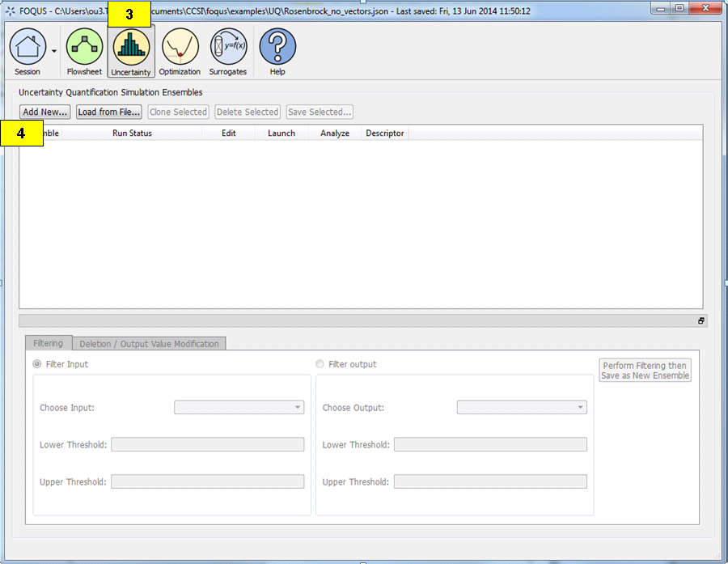
Task: Select the Filter output radio button
Action: [x=320, y=364]
